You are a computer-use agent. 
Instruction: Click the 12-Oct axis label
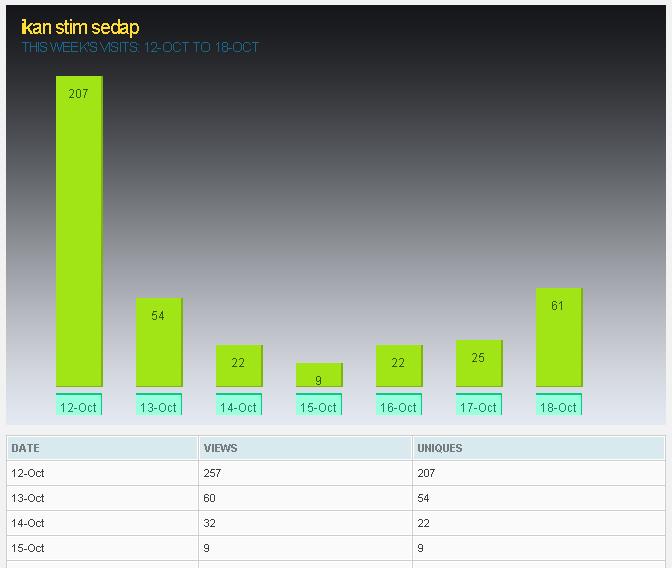(x=79, y=404)
